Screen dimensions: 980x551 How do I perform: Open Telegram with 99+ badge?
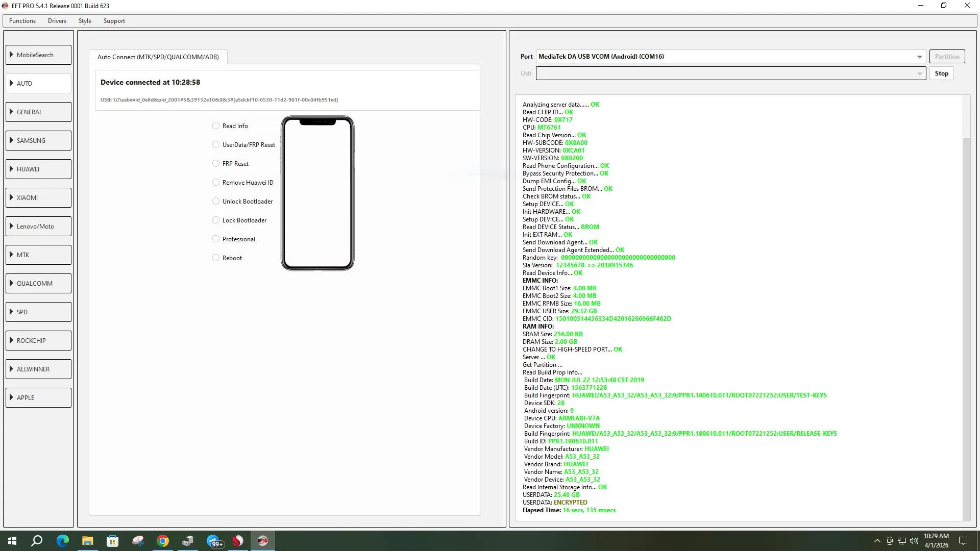(213, 541)
